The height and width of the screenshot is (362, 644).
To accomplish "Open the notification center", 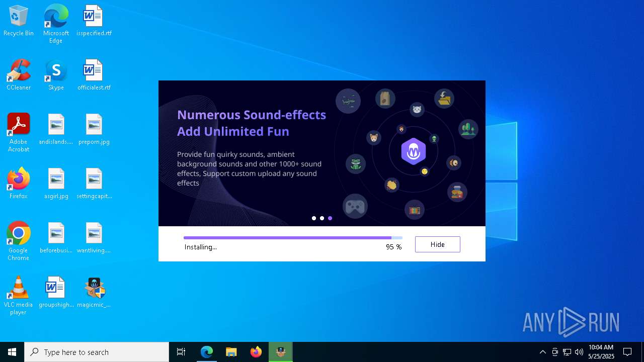I will tap(627, 352).
